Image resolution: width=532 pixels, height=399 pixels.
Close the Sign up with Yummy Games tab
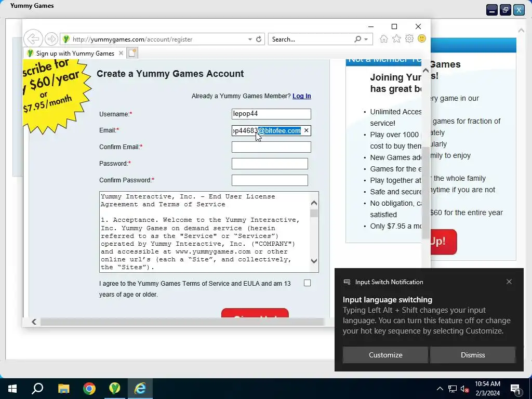pyautogui.click(x=121, y=54)
